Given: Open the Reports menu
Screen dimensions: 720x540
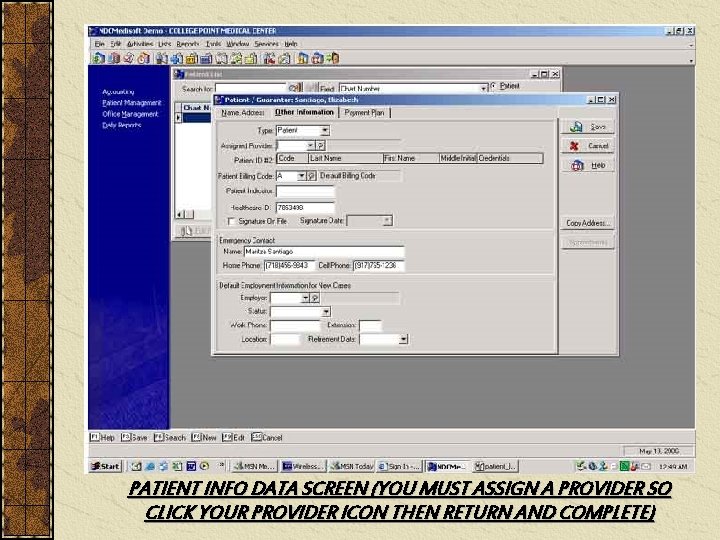Looking at the screenshot, I should click(x=188, y=44).
